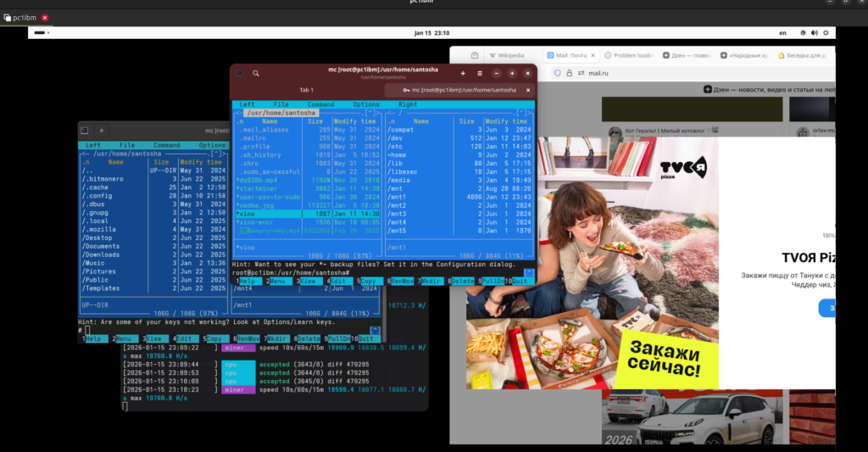
Task: Open the terminal hamburger menu
Action: (480, 74)
